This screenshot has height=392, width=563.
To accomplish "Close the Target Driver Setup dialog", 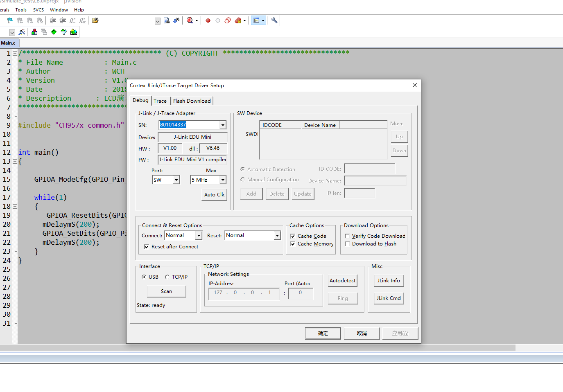I will 415,85.
